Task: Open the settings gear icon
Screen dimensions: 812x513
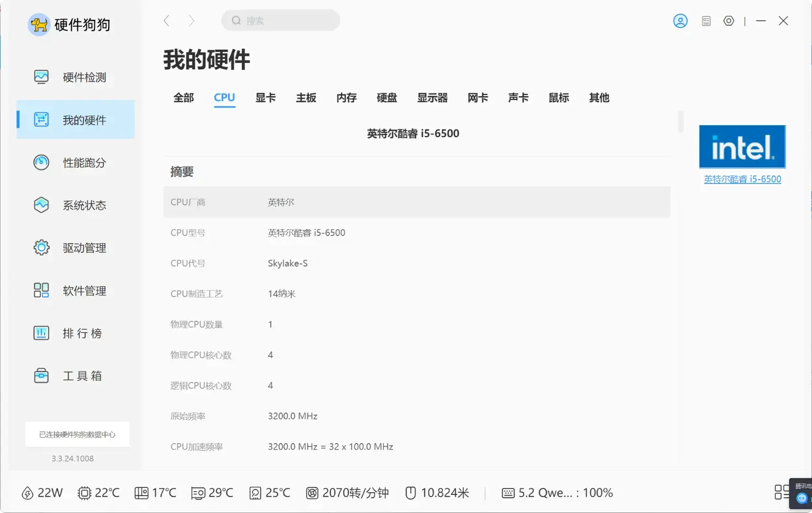Action: pyautogui.click(x=728, y=21)
